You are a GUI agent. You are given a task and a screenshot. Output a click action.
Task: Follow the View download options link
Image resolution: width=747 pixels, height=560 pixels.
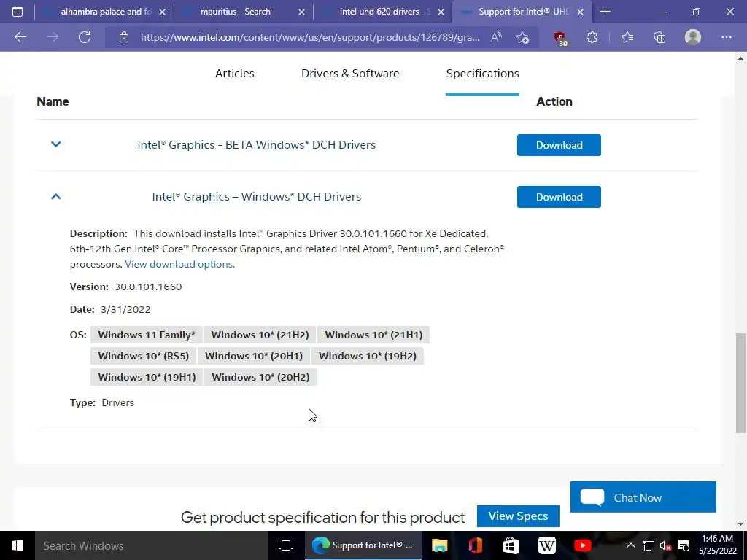tap(179, 264)
